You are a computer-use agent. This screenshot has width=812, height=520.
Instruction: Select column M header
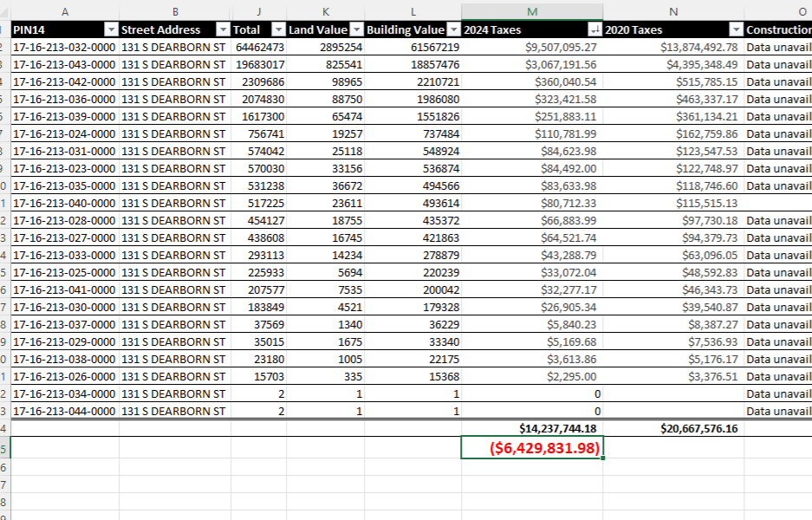pyautogui.click(x=532, y=11)
